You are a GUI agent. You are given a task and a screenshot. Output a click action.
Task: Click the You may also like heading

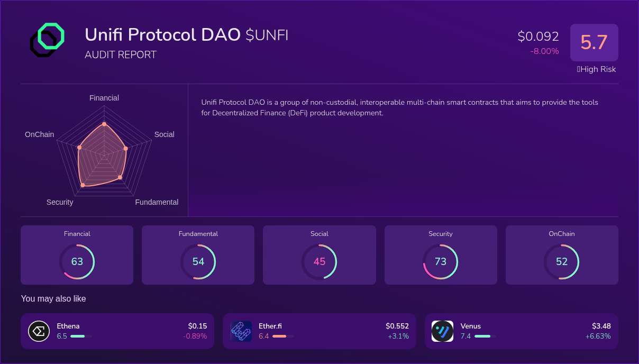53,298
